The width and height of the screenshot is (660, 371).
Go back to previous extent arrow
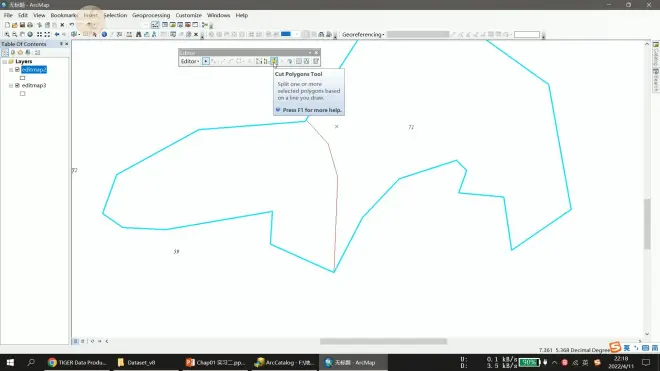tap(57, 35)
